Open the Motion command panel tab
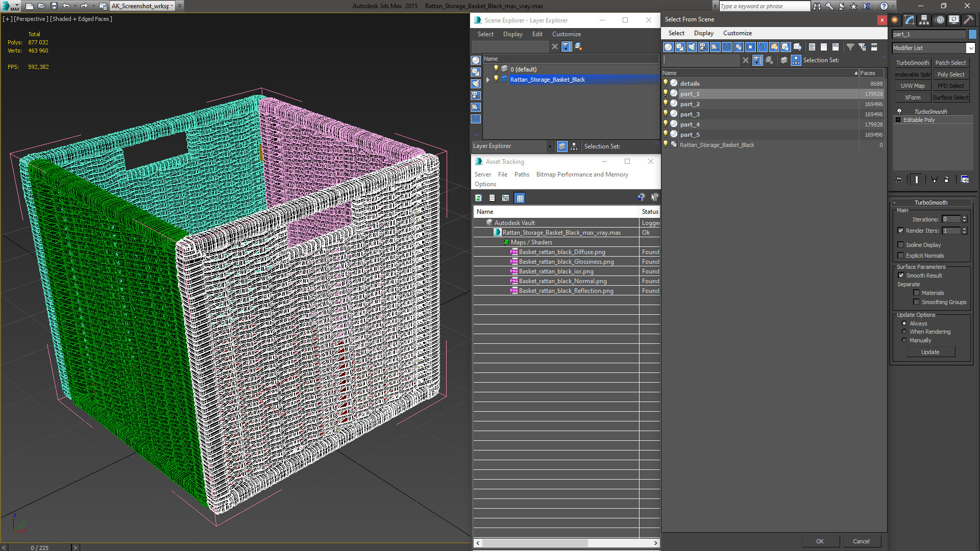Screen dimensions: 980x551 coord(940,20)
